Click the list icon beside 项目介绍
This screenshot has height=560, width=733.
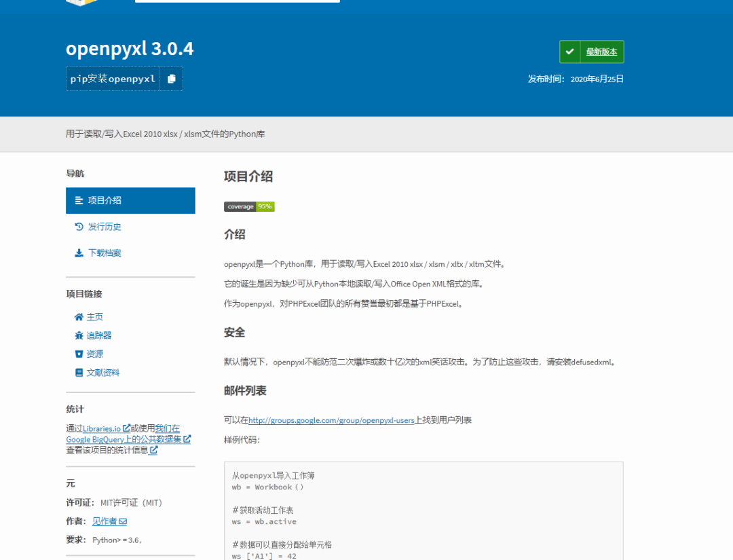tap(79, 200)
